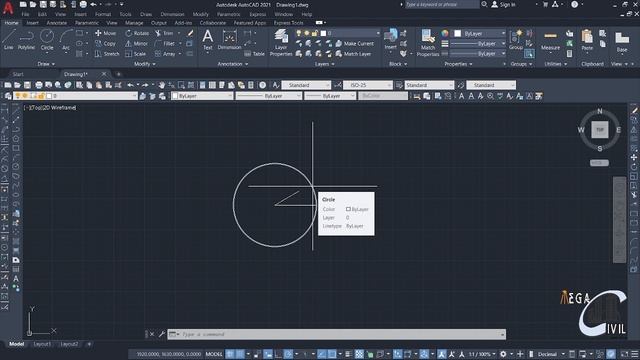Select the Circle tool in ribbon
Image resolution: width=640 pixels, height=360 pixels.
tap(47, 40)
